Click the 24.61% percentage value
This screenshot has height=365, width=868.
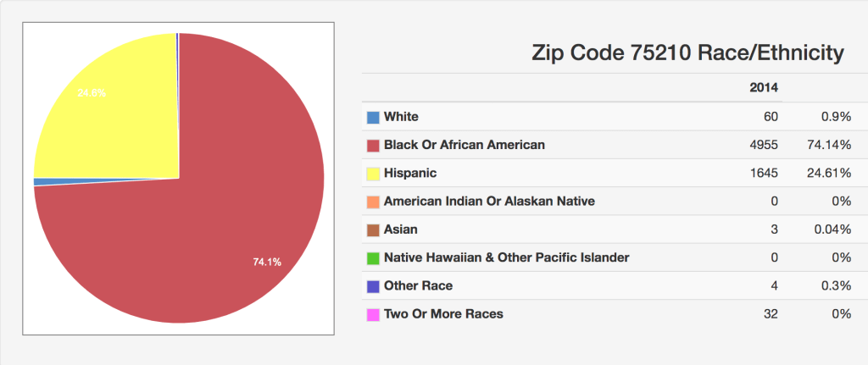point(828,173)
